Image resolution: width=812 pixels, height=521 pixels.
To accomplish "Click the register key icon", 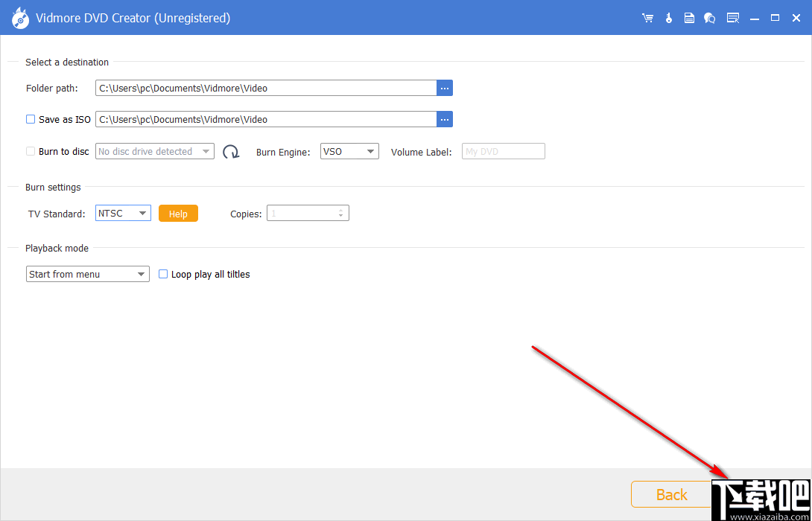I will 668,18.
